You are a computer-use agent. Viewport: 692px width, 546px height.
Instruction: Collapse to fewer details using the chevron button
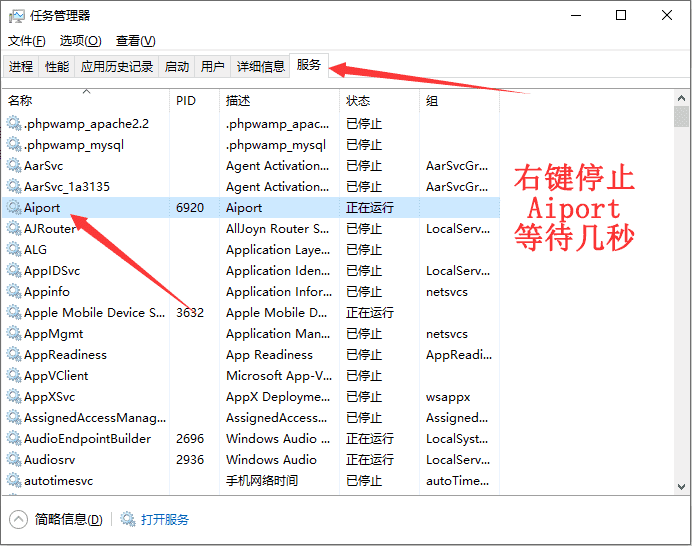19,519
